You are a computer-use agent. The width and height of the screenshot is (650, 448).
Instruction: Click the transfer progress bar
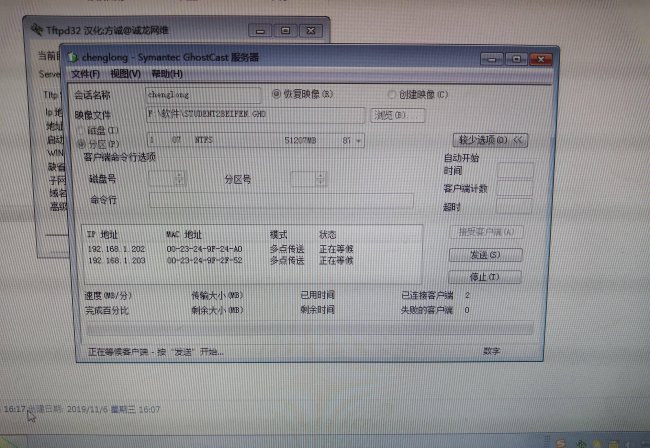[309, 329]
